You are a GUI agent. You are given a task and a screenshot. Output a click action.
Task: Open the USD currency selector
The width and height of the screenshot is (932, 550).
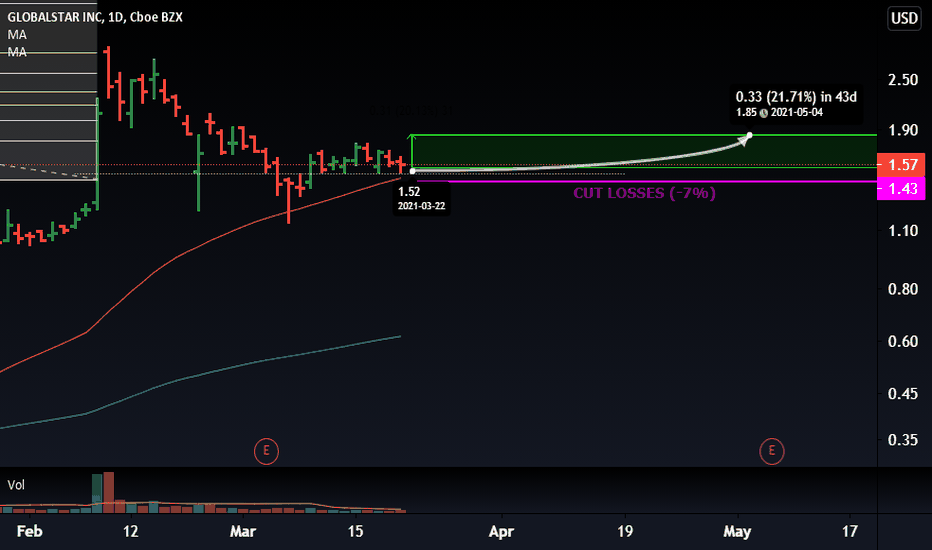click(x=904, y=18)
